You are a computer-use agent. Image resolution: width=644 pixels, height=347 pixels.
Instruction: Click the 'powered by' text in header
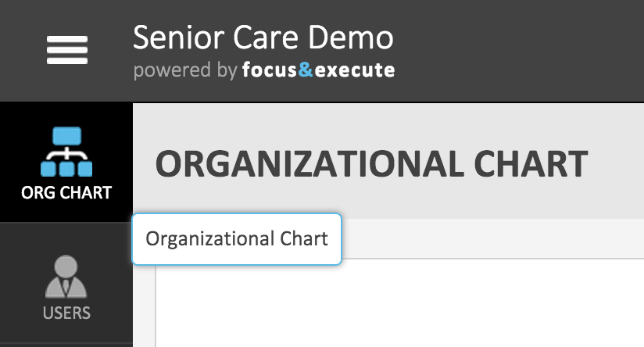[185, 71]
